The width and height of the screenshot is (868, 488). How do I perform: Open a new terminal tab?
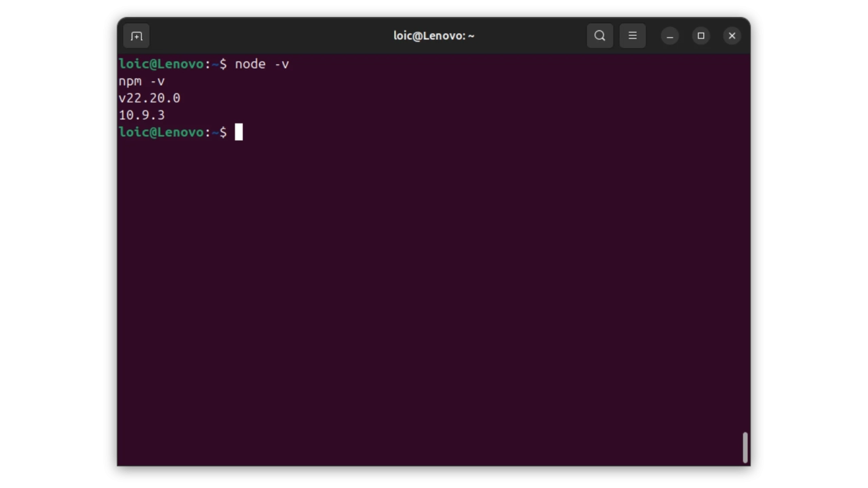click(136, 36)
